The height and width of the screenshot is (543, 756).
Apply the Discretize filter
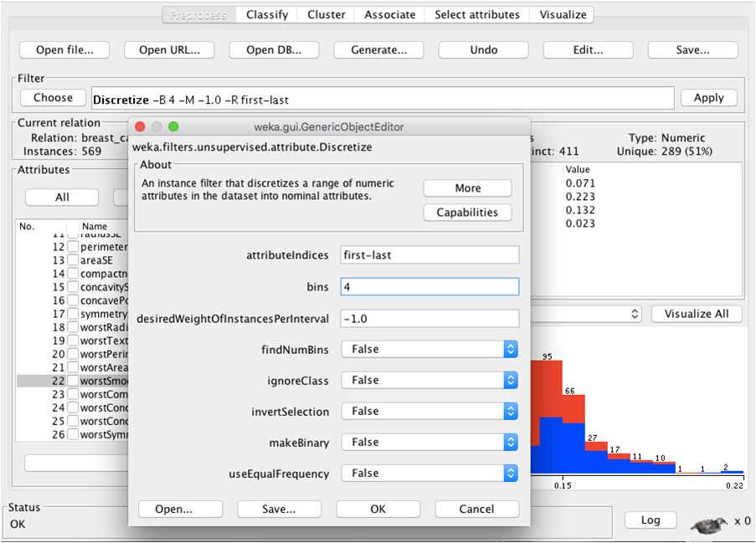coord(709,98)
